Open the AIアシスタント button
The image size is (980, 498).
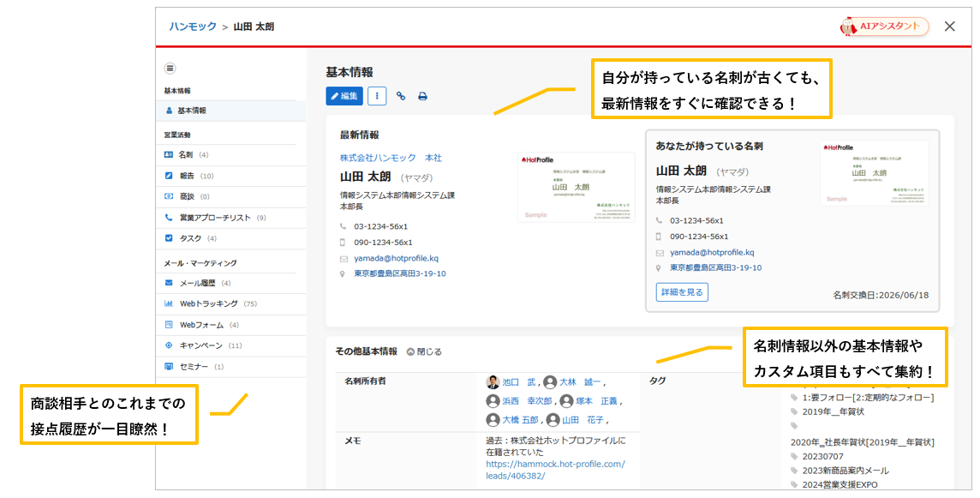(884, 27)
